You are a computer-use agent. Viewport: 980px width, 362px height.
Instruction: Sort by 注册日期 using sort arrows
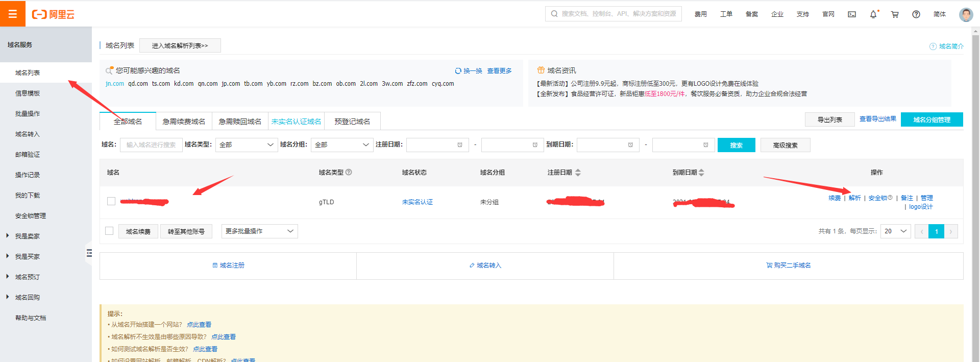(x=578, y=173)
